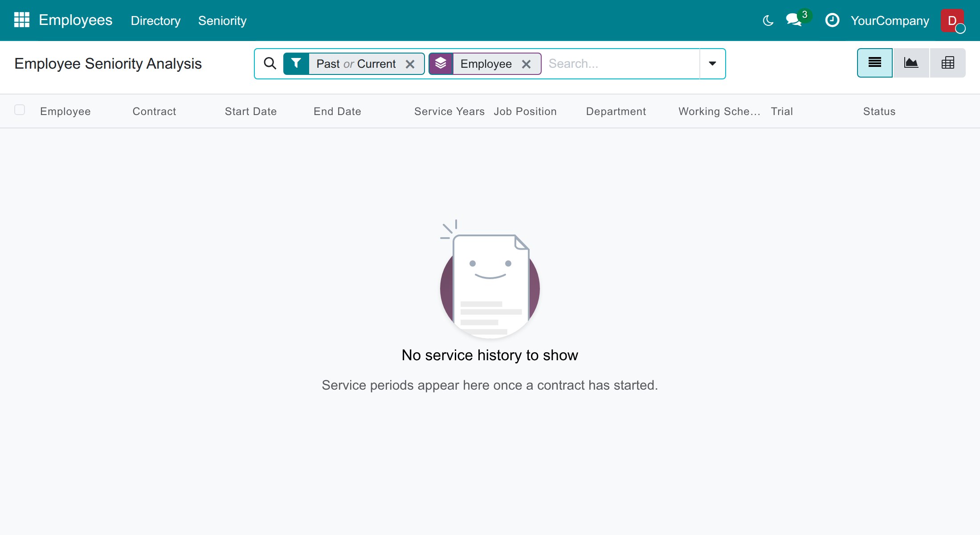Image resolution: width=980 pixels, height=535 pixels.
Task: Switch to graph view
Action: pyautogui.click(x=911, y=63)
